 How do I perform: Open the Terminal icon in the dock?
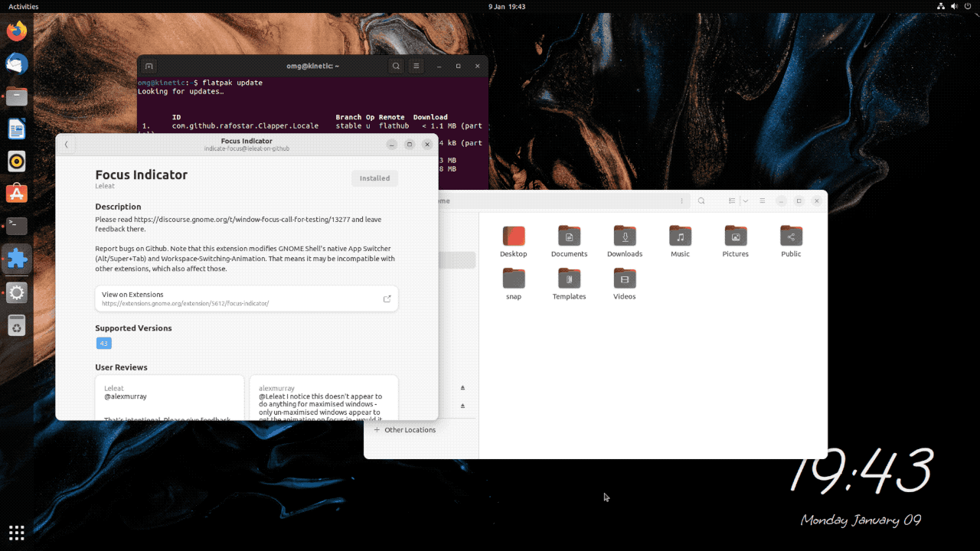point(17,226)
